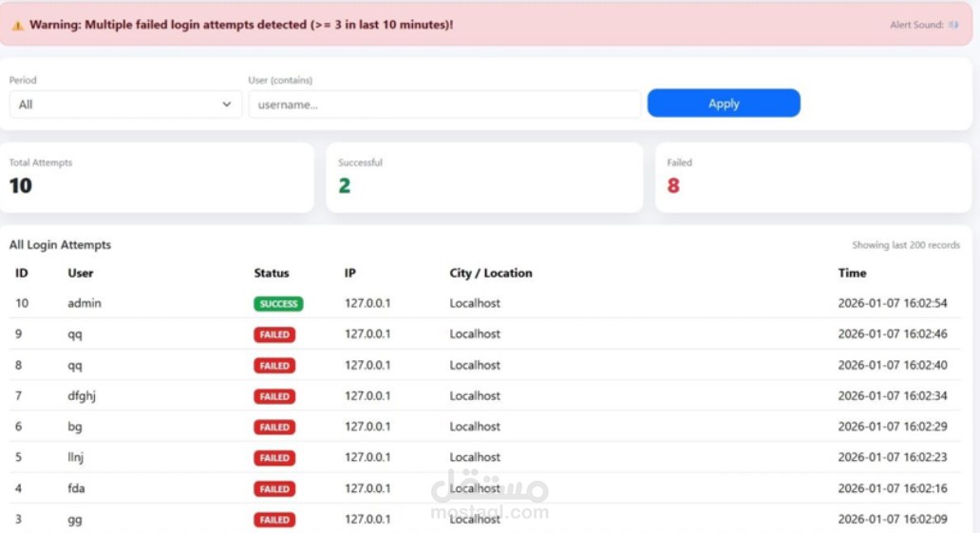The width and height of the screenshot is (980, 533).
Task: Click timestamp 2026-01-07 16:02:16
Action: (x=893, y=488)
